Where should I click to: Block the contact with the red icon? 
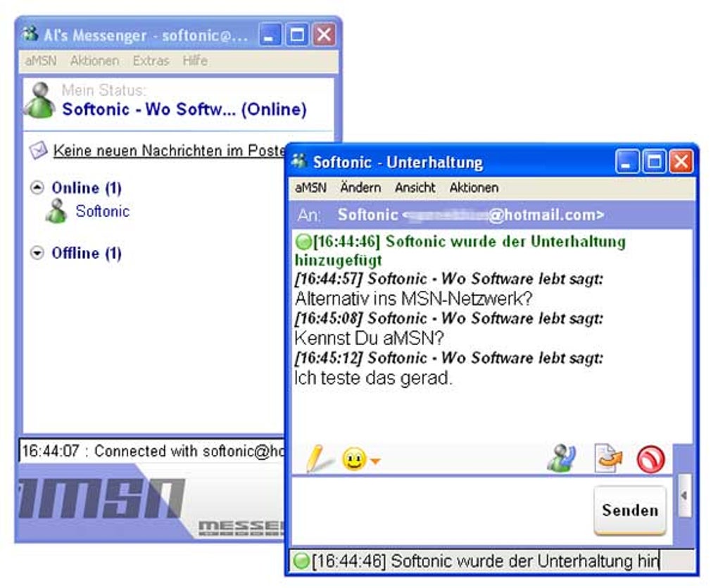pyautogui.click(x=650, y=459)
